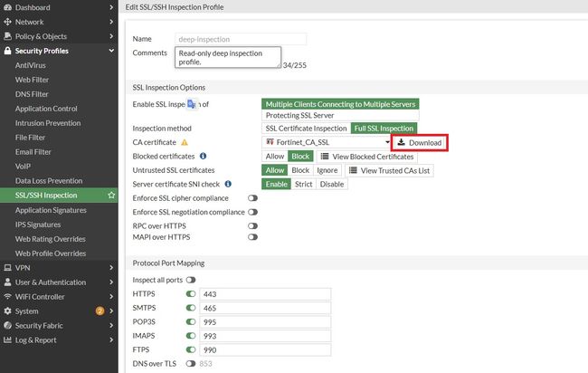Disable the HTTPS port inspection toggle
This screenshot has width=588, height=373.
(x=191, y=294)
